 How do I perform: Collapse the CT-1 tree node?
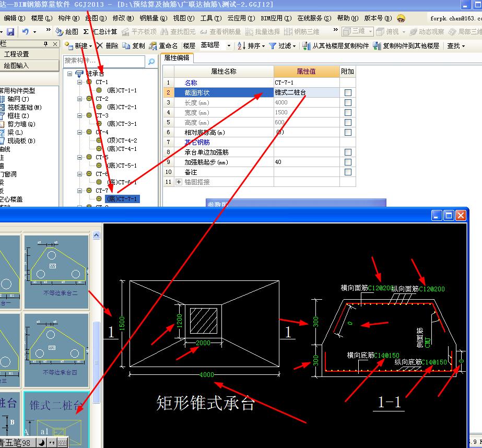click(x=79, y=82)
